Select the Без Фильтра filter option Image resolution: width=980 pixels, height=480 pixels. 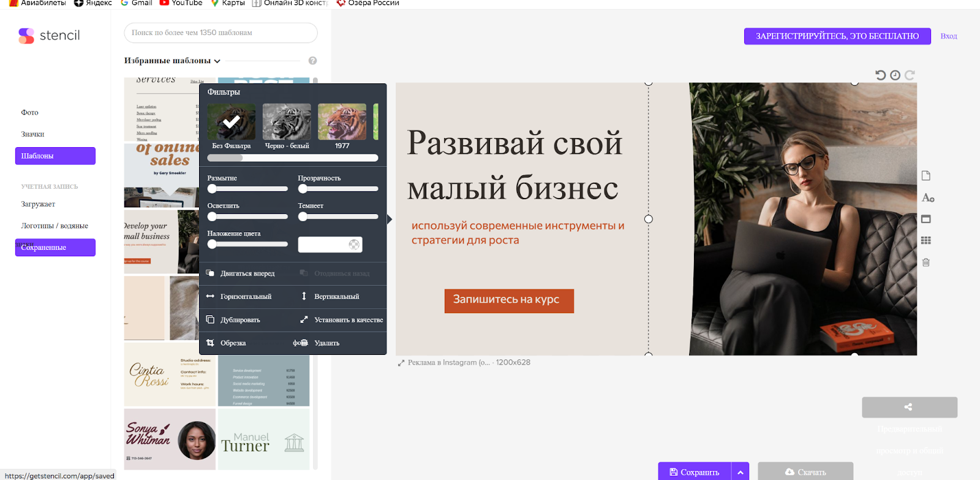pyautogui.click(x=232, y=122)
